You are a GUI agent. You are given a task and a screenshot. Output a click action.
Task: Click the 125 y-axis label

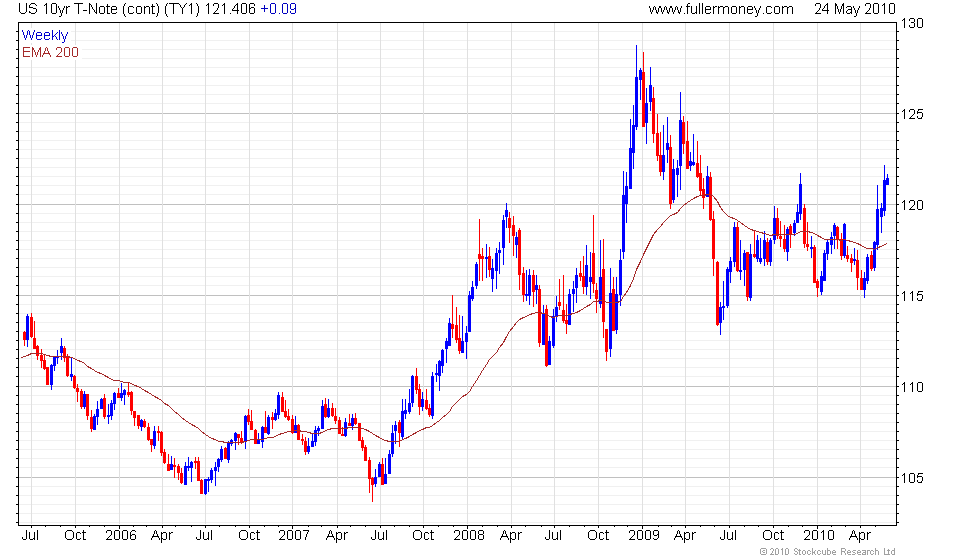tap(912, 114)
